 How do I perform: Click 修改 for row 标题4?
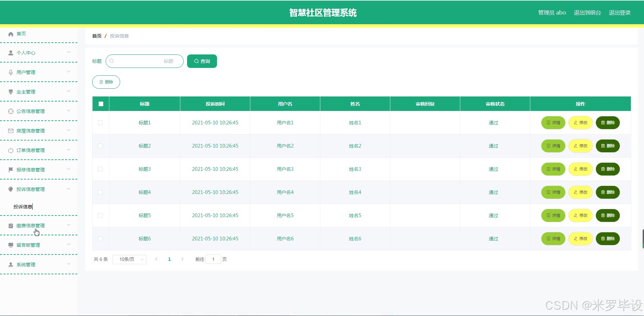(x=580, y=192)
